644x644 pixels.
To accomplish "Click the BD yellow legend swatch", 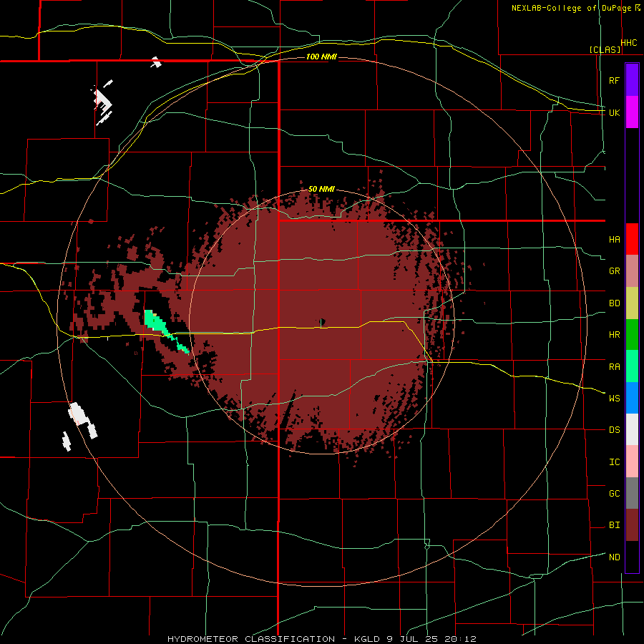I will pyautogui.click(x=632, y=303).
